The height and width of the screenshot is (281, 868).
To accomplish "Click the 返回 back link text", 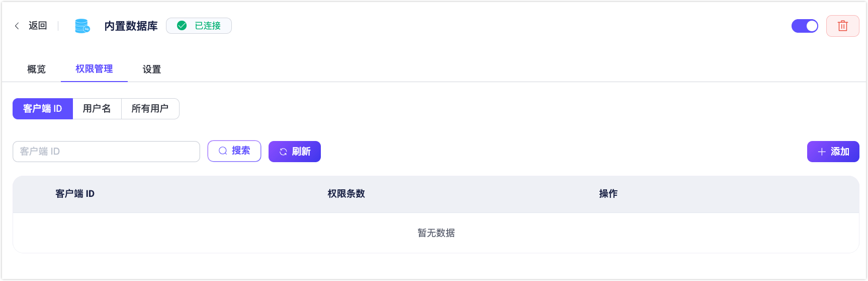I will [x=38, y=26].
